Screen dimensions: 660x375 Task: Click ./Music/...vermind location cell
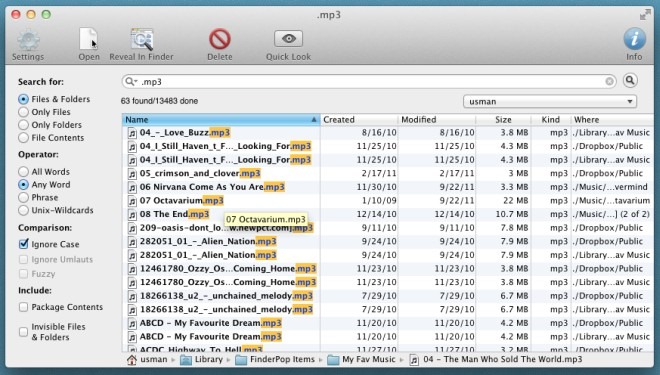[610, 187]
